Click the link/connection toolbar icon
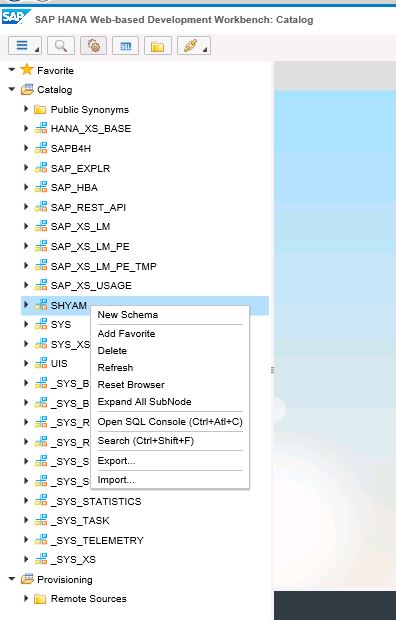 (x=193, y=46)
